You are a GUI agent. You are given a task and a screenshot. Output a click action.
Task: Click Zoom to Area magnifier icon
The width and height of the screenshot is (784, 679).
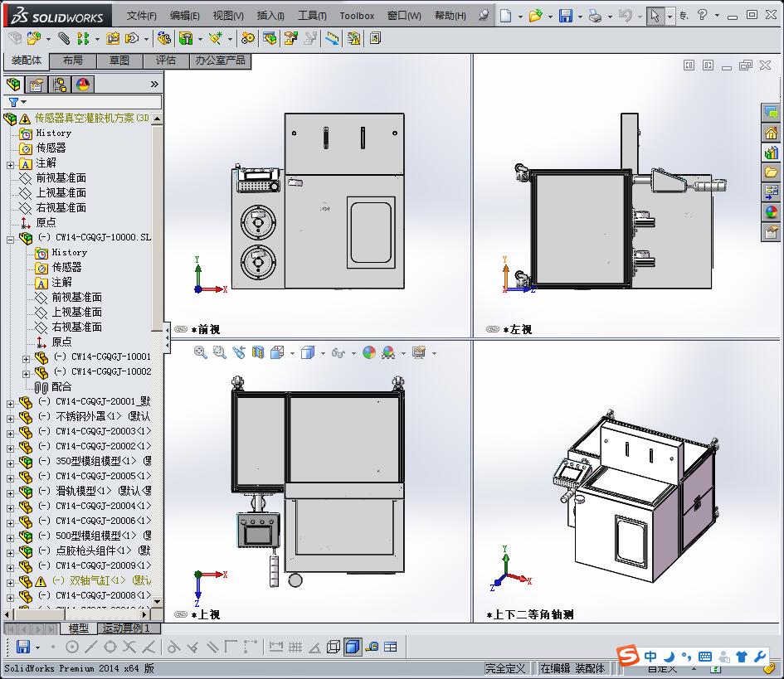point(220,352)
